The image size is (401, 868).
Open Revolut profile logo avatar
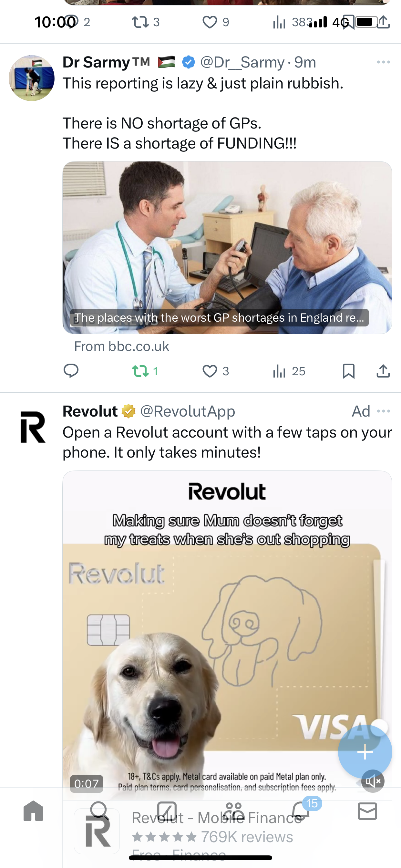pyautogui.click(x=33, y=427)
